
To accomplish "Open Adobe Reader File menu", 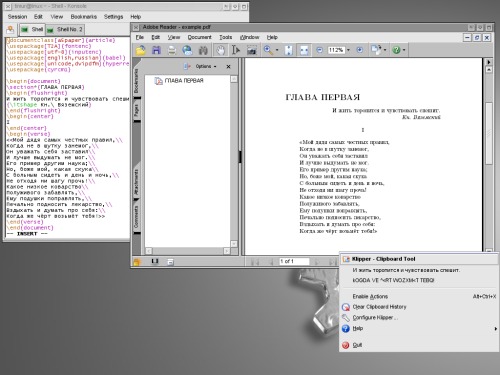I will click(x=140, y=37).
